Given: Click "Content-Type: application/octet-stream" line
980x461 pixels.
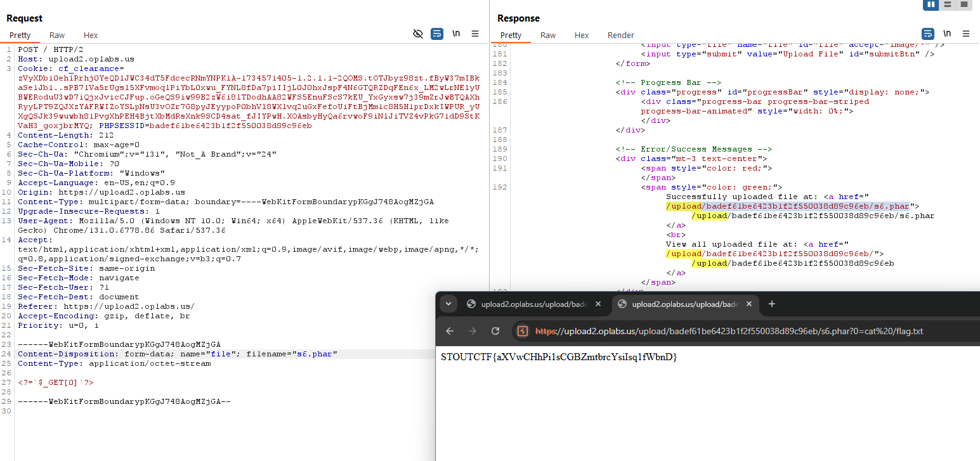Looking at the screenshot, I should point(114,363).
